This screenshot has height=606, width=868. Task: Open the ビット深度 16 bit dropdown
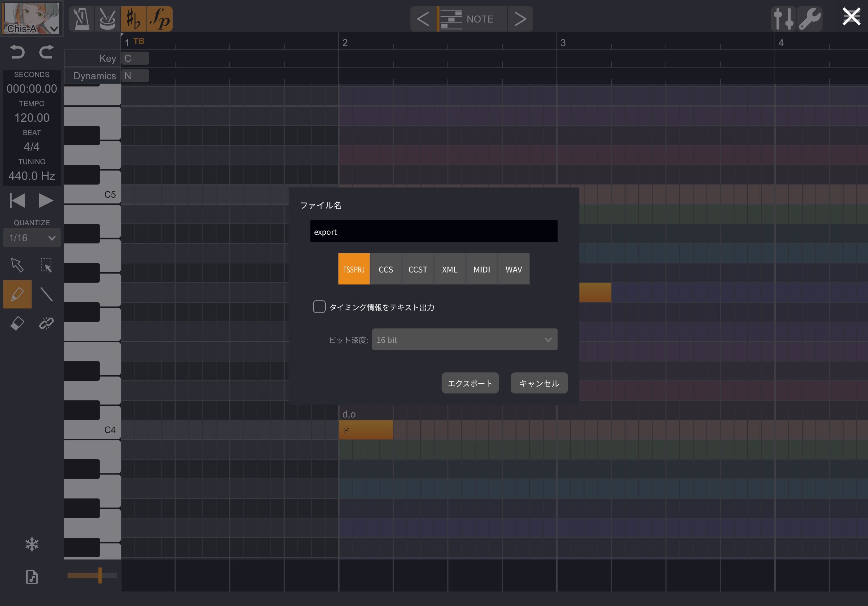tap(465, 340)
